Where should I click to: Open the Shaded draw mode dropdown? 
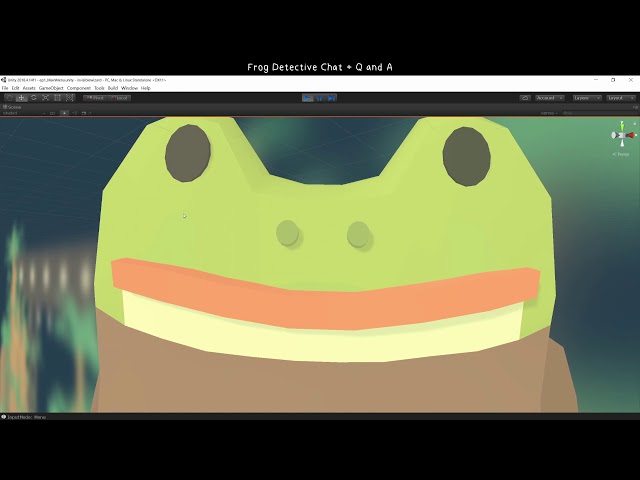(24, 113)
